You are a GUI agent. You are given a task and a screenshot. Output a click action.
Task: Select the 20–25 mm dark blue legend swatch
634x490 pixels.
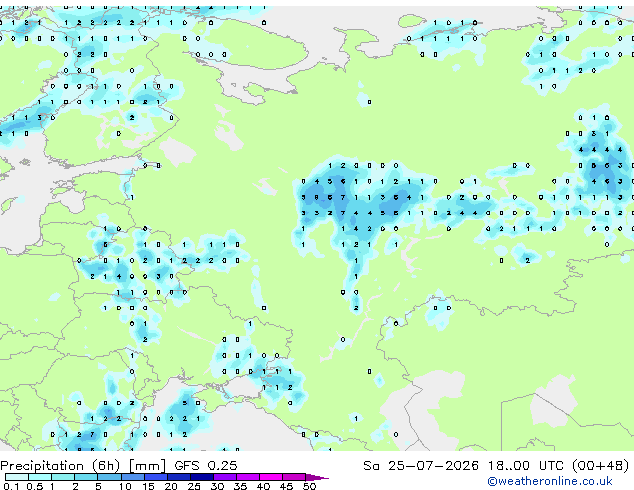tap(178, 477)
